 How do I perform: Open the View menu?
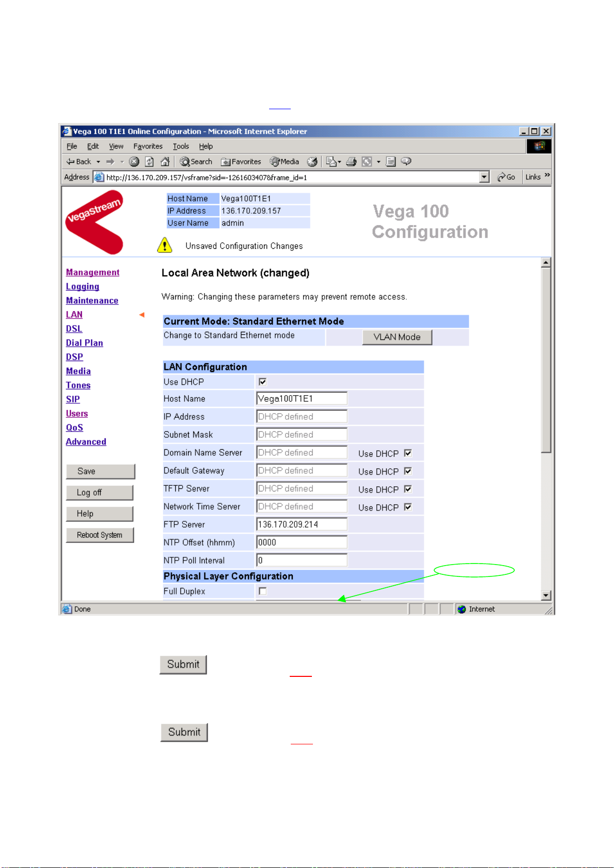coord(116,146)
